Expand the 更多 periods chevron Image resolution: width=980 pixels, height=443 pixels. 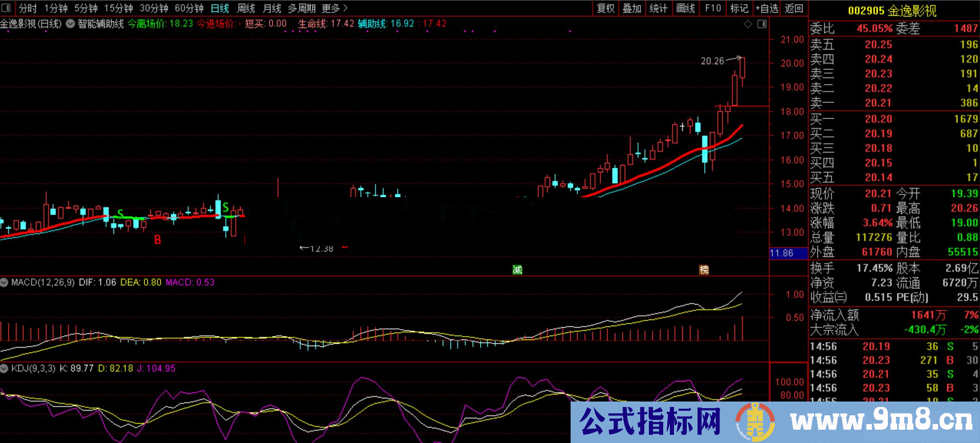[345, 8]
